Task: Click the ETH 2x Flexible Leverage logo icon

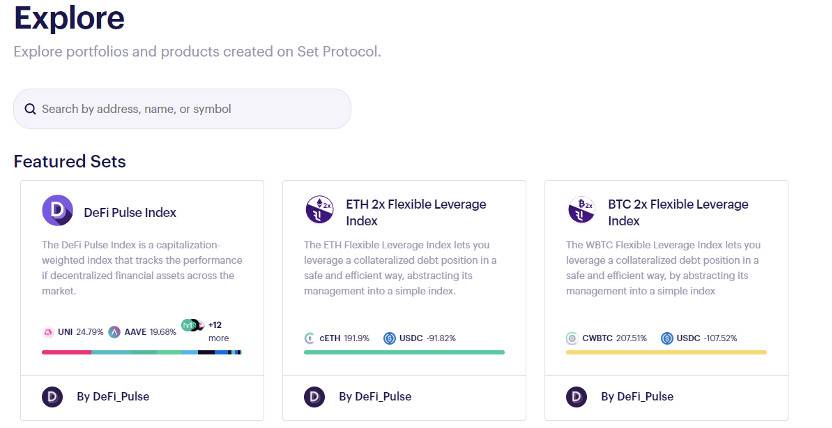Action: [319, 209]
